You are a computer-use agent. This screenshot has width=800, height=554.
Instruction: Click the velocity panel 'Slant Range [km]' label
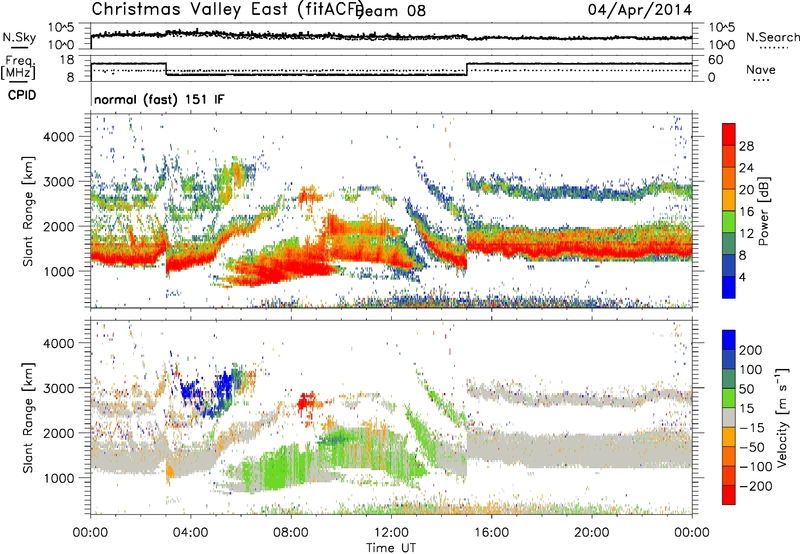coord(28,418)
